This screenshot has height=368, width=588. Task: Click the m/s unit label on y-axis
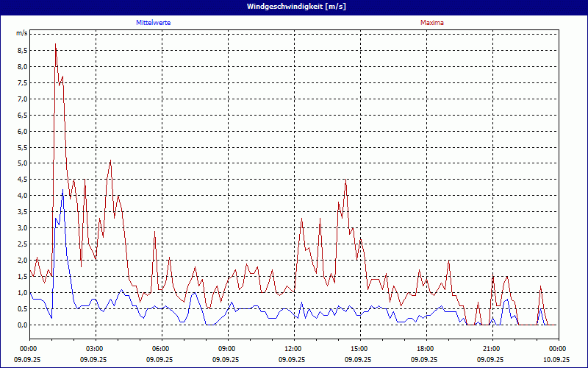[21, 33]
